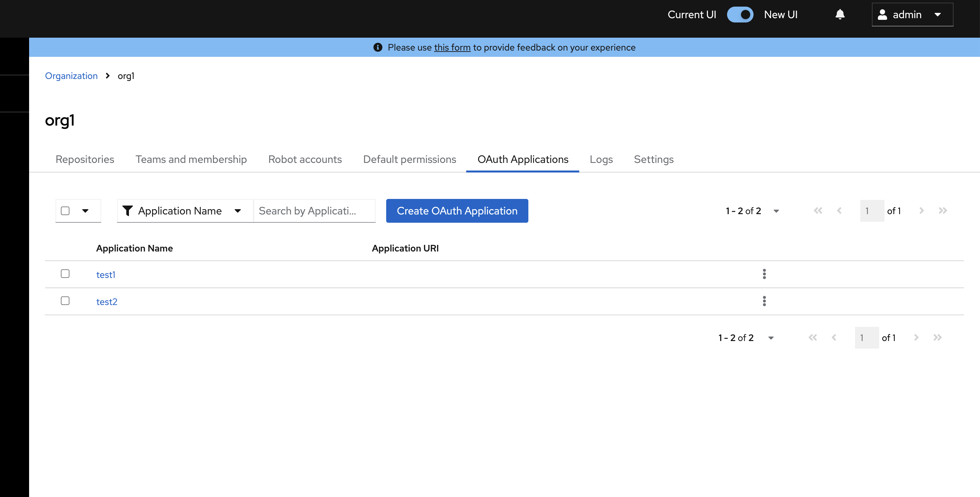This screenshot has height=497, width=980.
Task: Open the notifications bell icon
Action: (839, 15)
